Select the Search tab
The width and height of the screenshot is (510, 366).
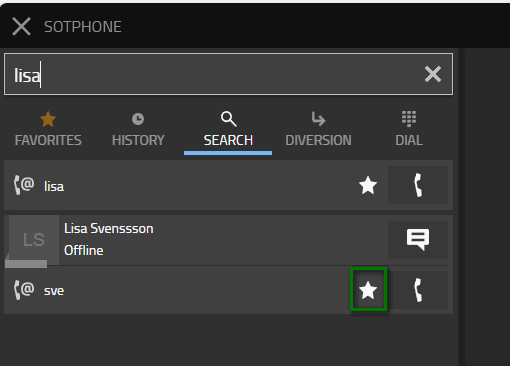(x=228, y=130)
